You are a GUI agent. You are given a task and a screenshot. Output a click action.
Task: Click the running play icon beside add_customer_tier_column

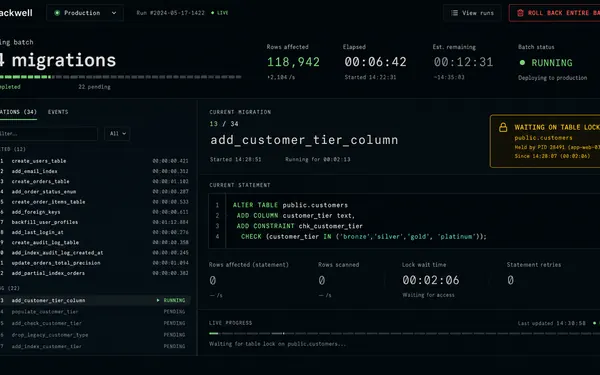(x=158, y=300)
